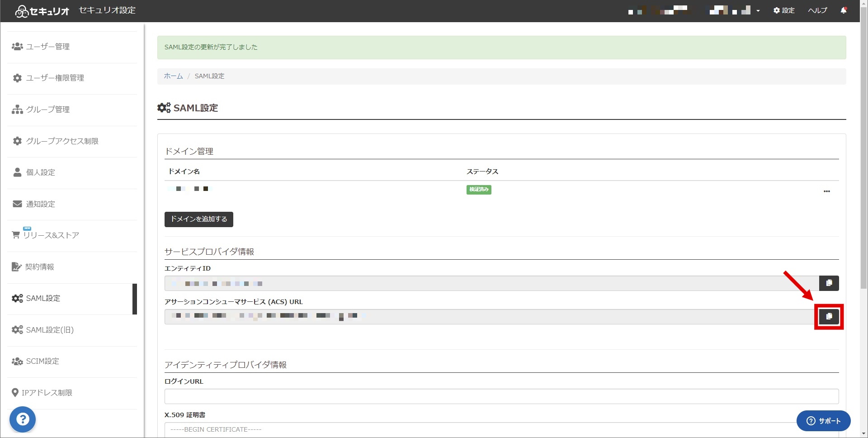Click the 契約情報 contract icon
The width and height of the screenshot is (868, 438).
pyautogui.click(x=16, y=267)
